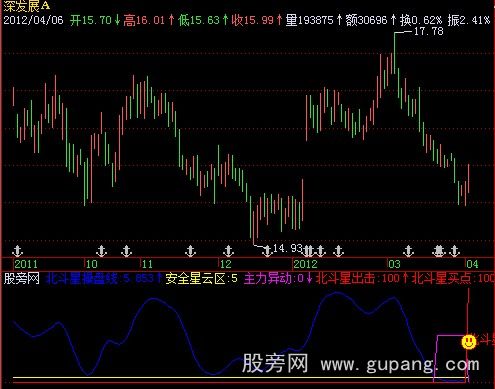Screen dimensions: 495x389
Task: Click the volume value 量193875
Action: (309, 20)
